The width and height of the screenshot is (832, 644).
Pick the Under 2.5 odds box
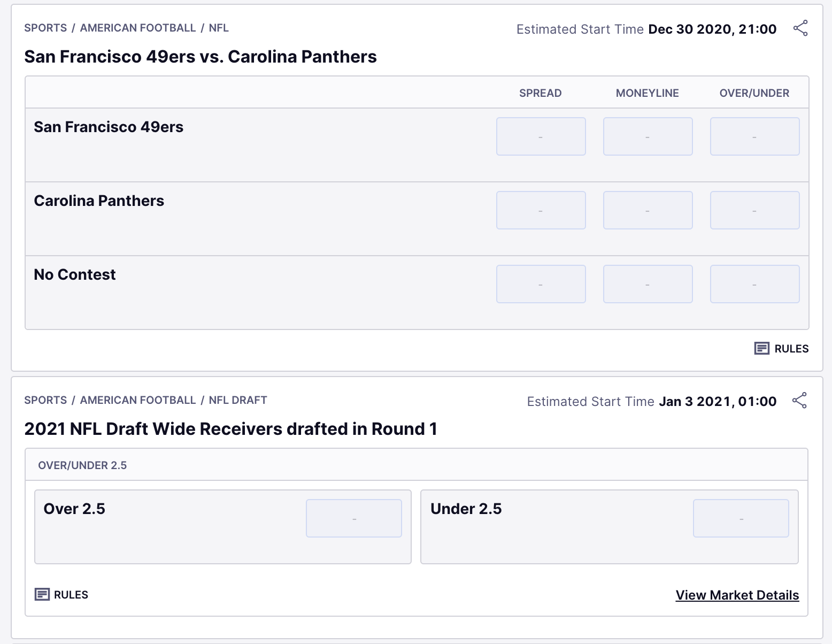click(x=741, y=518)
